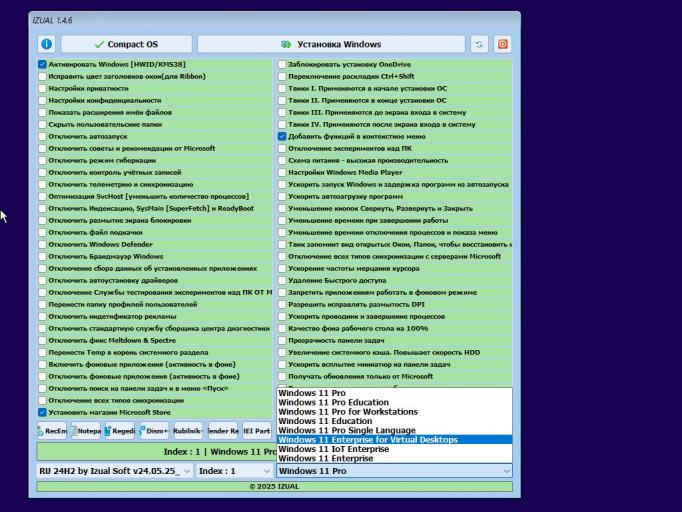The height and width of the screenshot is (512, 682).
Task: Check Скрыть пользовательские папки
Action: pyautogui.click(x=42, y=124)
